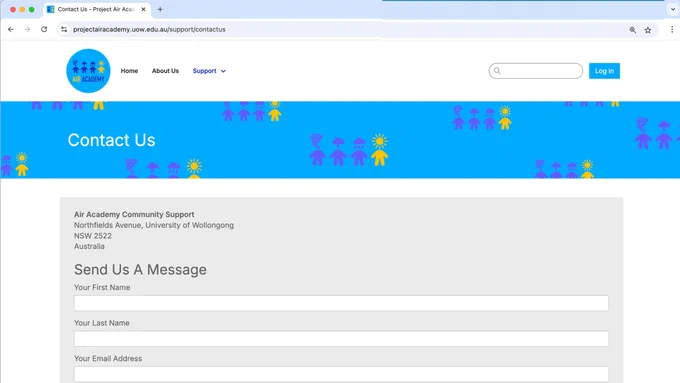
Task: Click the macOS yellow minimize button
Action: [22, 9]
